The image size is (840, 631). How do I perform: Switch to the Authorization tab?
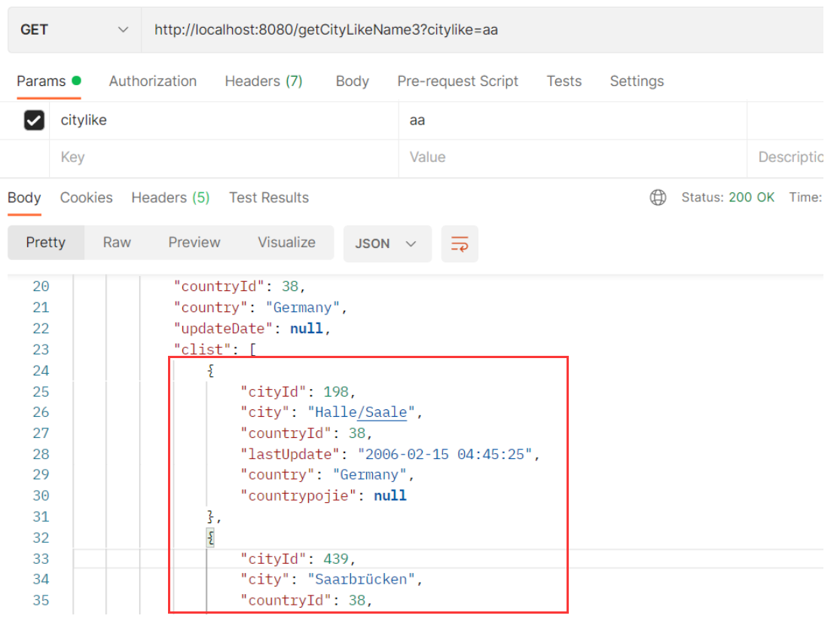152,81
